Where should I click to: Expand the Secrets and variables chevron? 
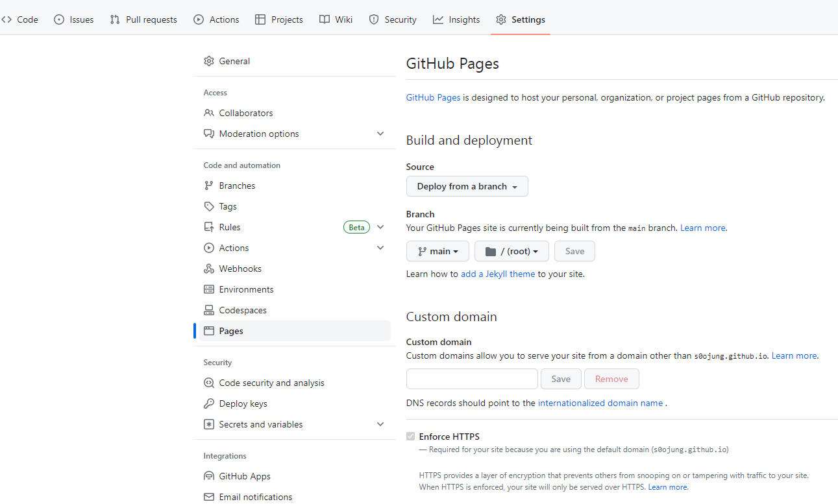coord(380,424)
